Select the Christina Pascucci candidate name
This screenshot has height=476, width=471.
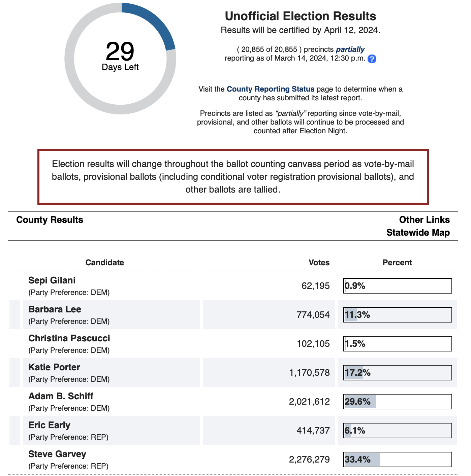pos(69,338)
